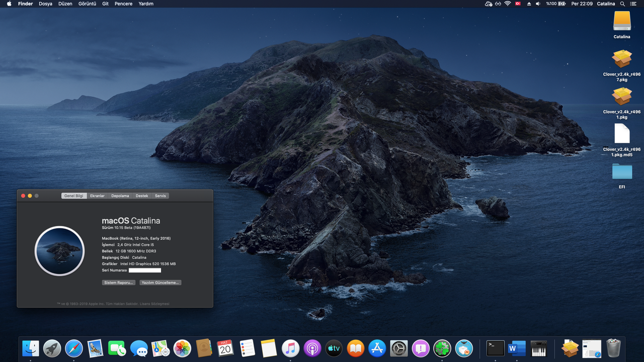Open the Git menu

point(105,4)
